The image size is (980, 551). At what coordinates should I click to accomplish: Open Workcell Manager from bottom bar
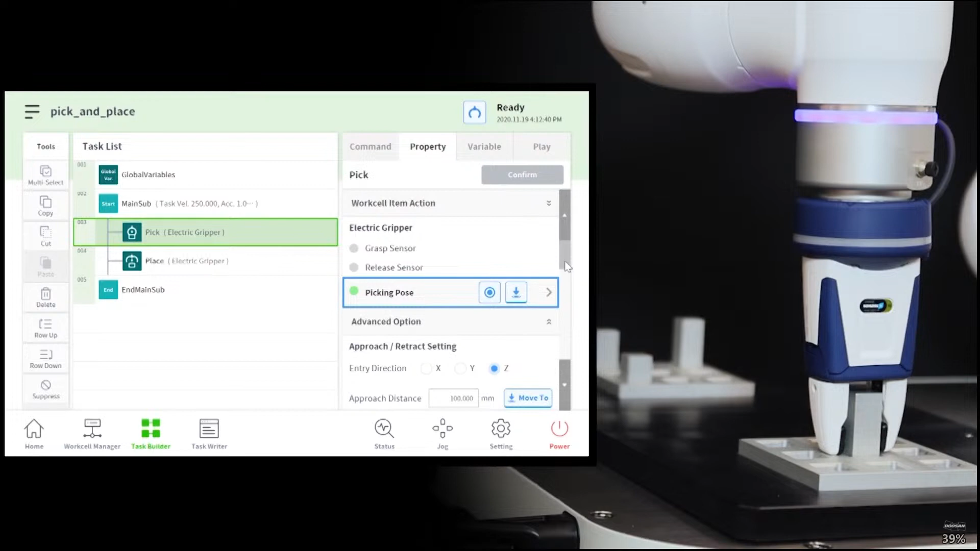click(92, 429)
